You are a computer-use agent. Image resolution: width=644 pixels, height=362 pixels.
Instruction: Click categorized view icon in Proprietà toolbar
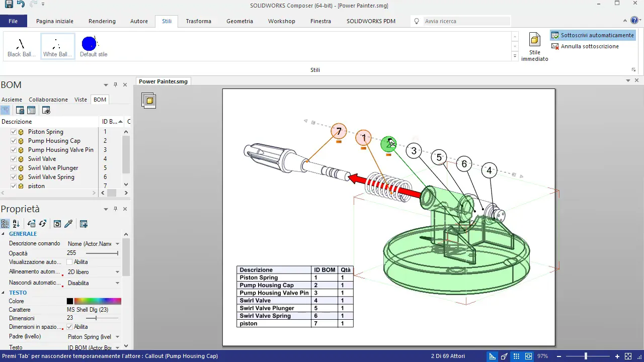click(x=5, y=224)
